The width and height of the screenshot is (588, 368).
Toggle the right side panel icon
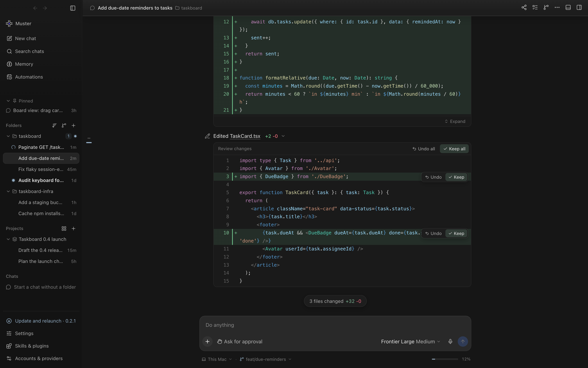(579, 8)
